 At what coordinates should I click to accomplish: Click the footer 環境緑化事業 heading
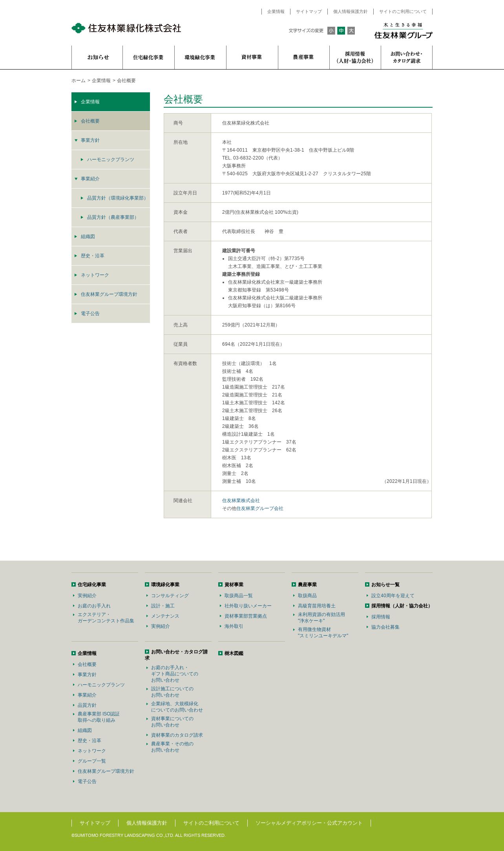[165, 585]
